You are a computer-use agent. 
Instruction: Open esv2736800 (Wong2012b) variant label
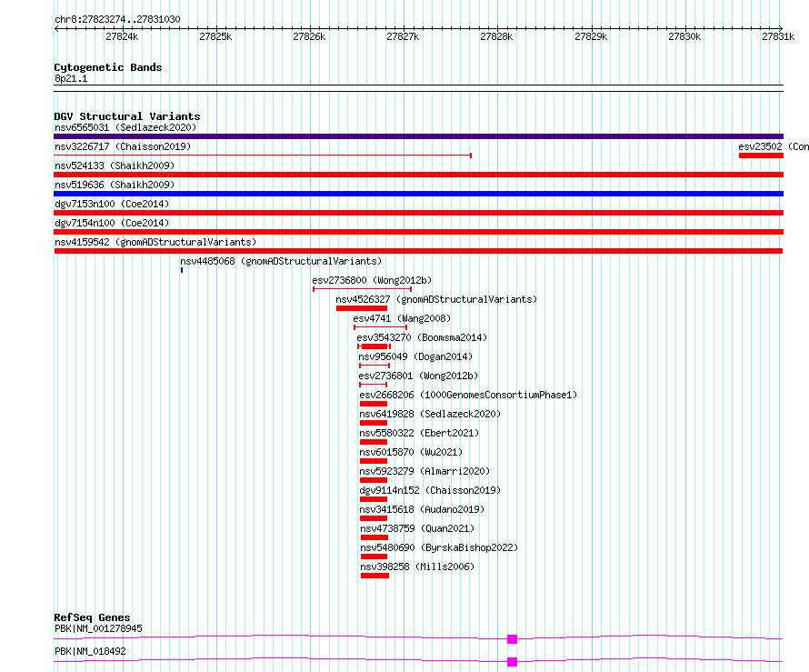coord(372,280)
